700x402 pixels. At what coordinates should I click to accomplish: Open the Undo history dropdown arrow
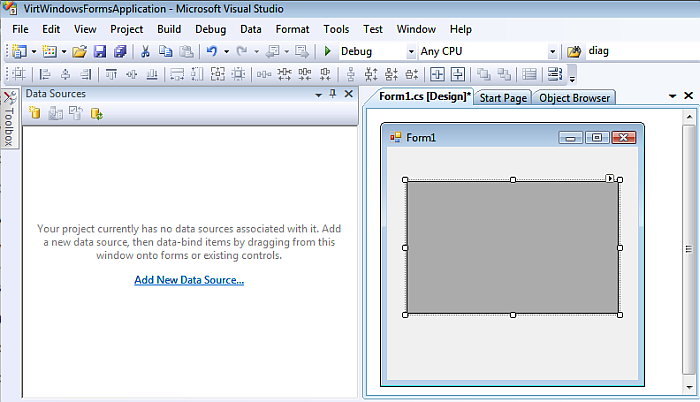[226, 51]
